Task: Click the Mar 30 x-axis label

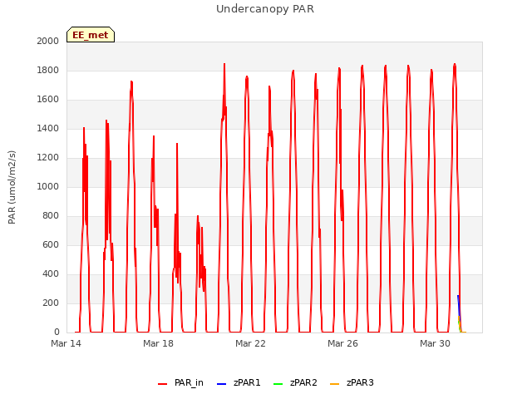Action: click(435, 343)
